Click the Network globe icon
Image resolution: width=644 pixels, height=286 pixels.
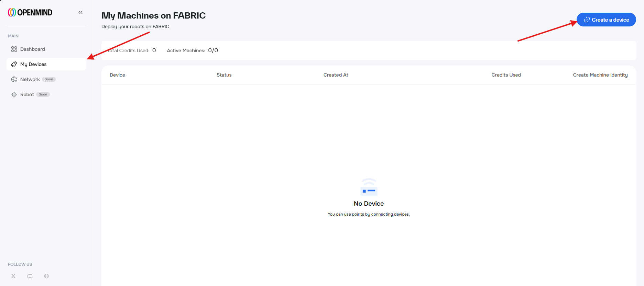tap(14, 79)
